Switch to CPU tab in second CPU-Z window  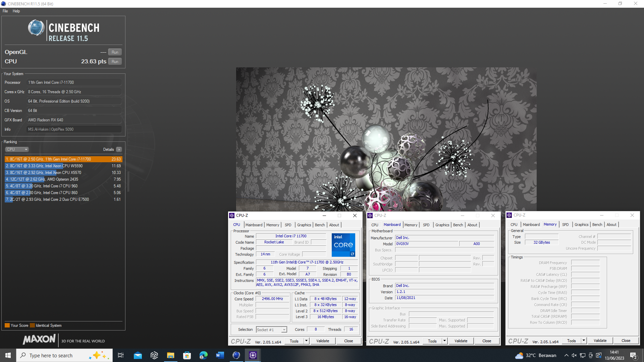point(375,225)
